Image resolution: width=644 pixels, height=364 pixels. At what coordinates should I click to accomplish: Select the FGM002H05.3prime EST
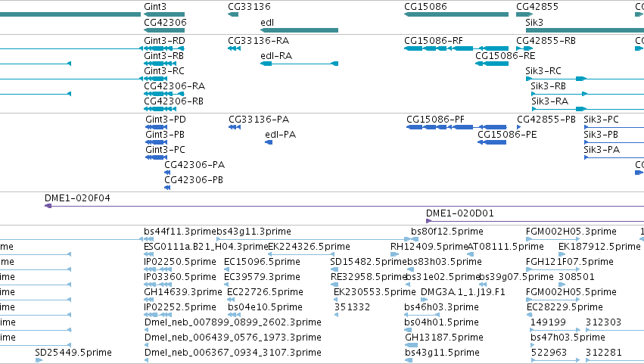pos(553,239)
